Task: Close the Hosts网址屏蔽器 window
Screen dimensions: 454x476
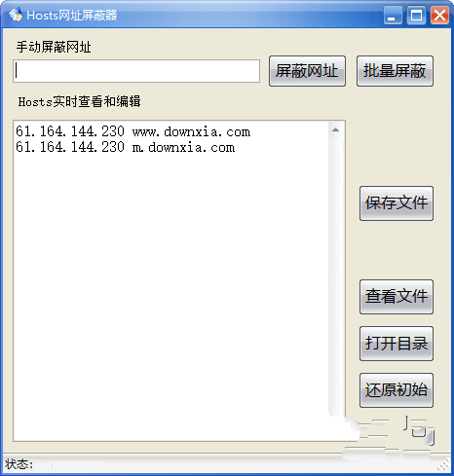Action: point(439,16)
